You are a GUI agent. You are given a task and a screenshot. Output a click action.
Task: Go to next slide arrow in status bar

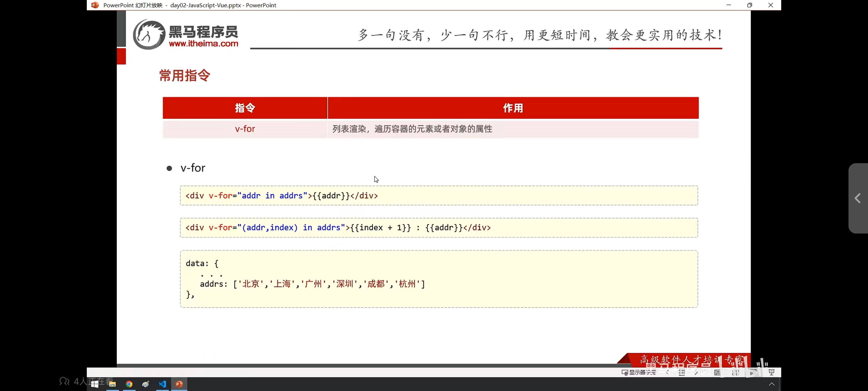point(696,373)
